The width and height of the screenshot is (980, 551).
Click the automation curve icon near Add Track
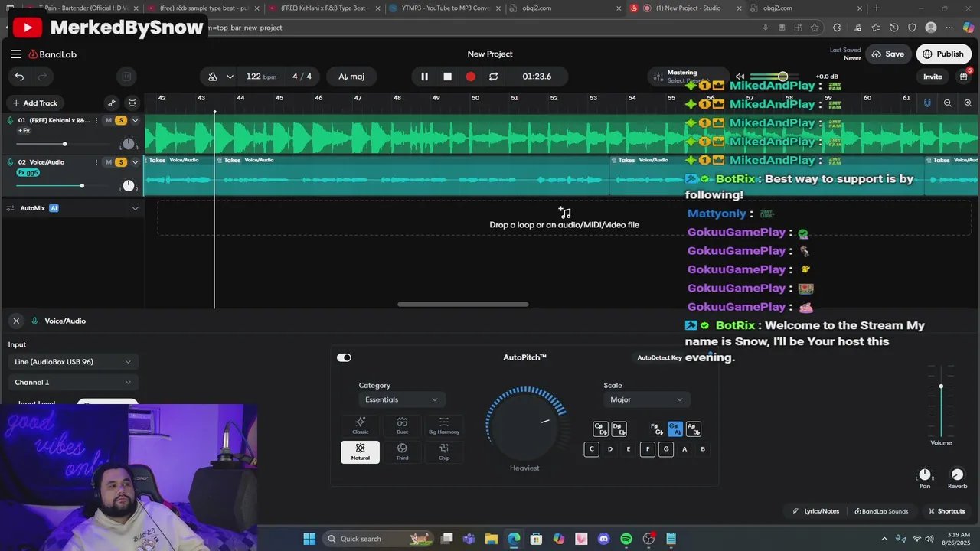112,103
